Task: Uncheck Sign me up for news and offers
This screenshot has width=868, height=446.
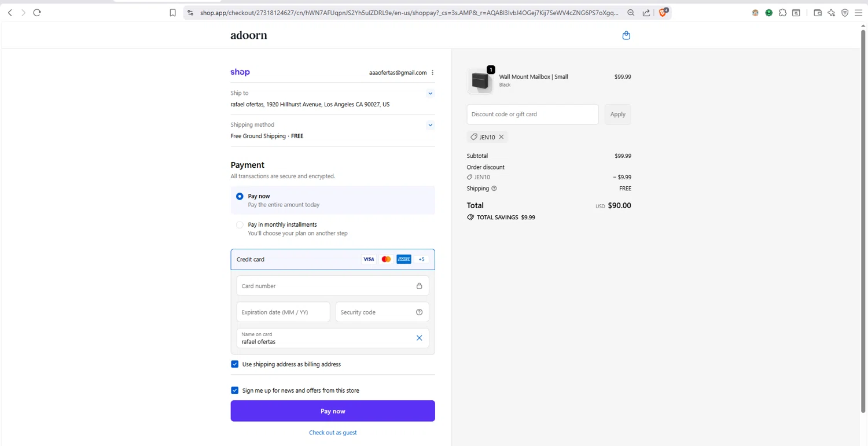Action: point(234,390)
